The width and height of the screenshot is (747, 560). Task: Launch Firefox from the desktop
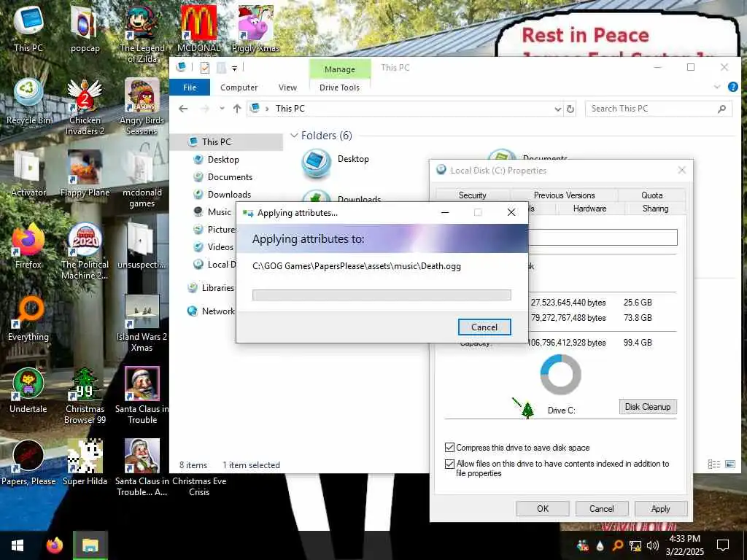pyautogui.click(x=28, y=246)
